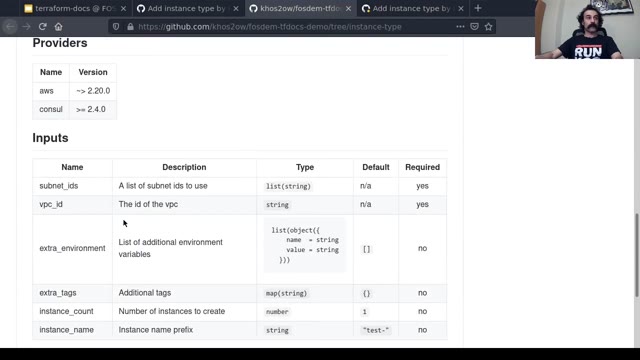Click the list(object({ type code block
Screen dimensions: 640x360
[304, 245]
